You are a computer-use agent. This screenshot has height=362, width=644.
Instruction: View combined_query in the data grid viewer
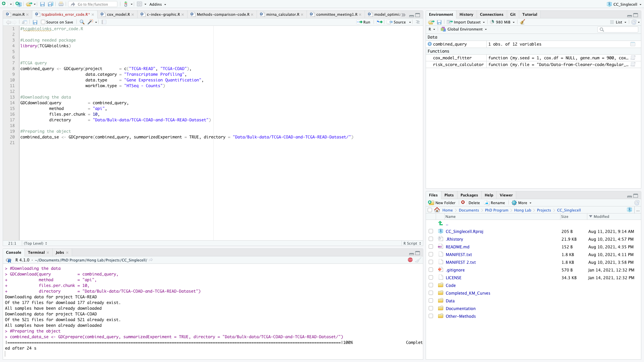coord(633,44)
